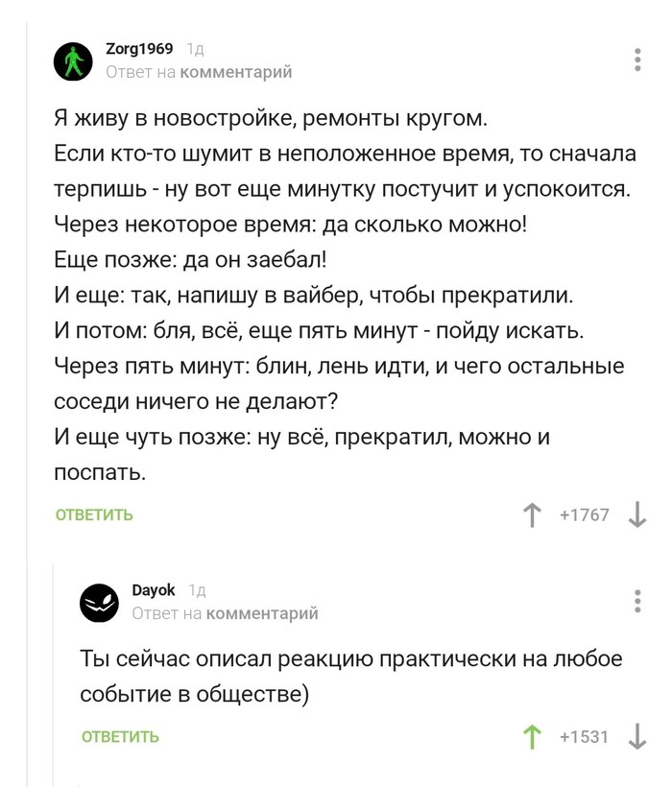
Task: Open three-dot options for Dayok's reply
Action: [637, 601]
